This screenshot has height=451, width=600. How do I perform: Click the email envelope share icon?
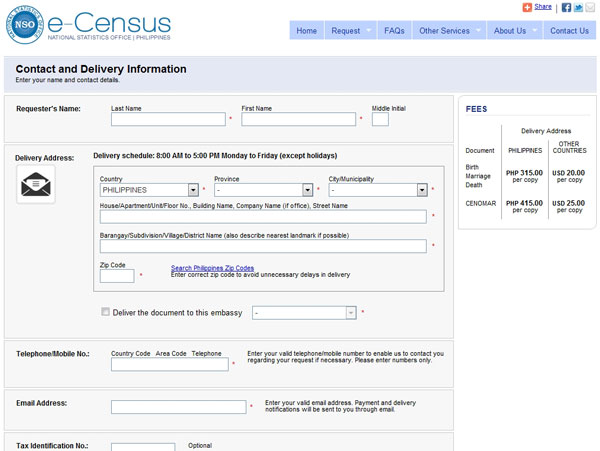click(x=590, y=7)
